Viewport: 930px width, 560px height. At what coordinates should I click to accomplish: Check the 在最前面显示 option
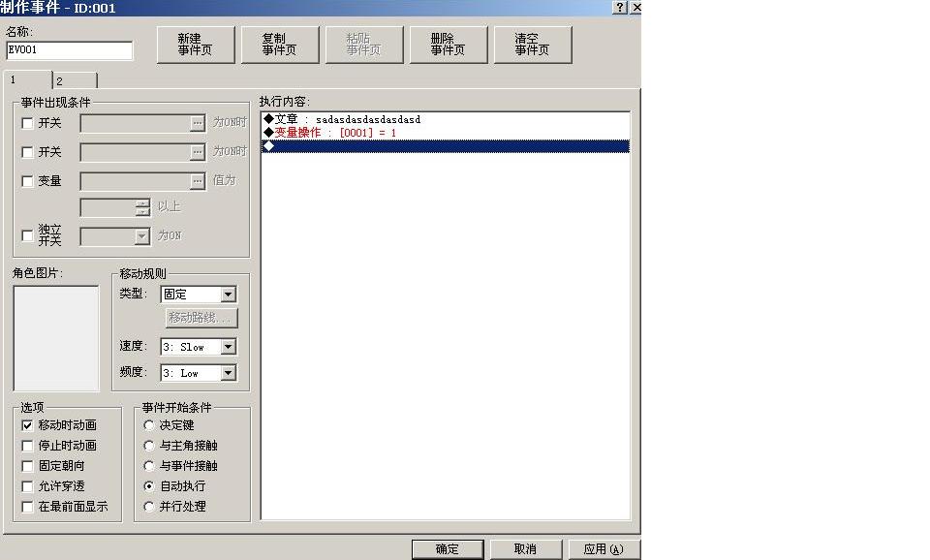(27, 507)
